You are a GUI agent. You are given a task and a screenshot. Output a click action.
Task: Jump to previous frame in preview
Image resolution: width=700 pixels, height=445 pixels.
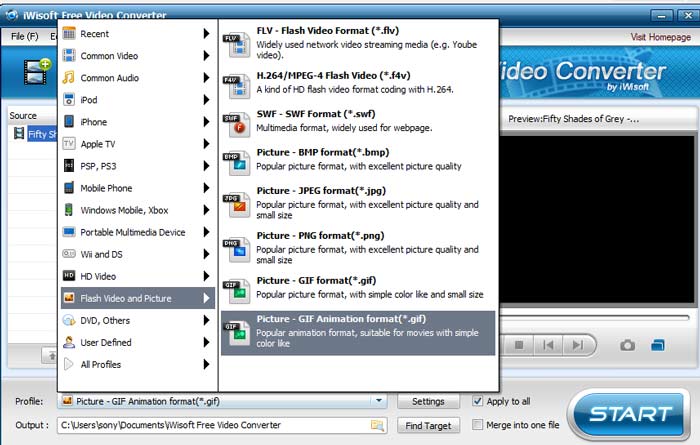point(548,345)
